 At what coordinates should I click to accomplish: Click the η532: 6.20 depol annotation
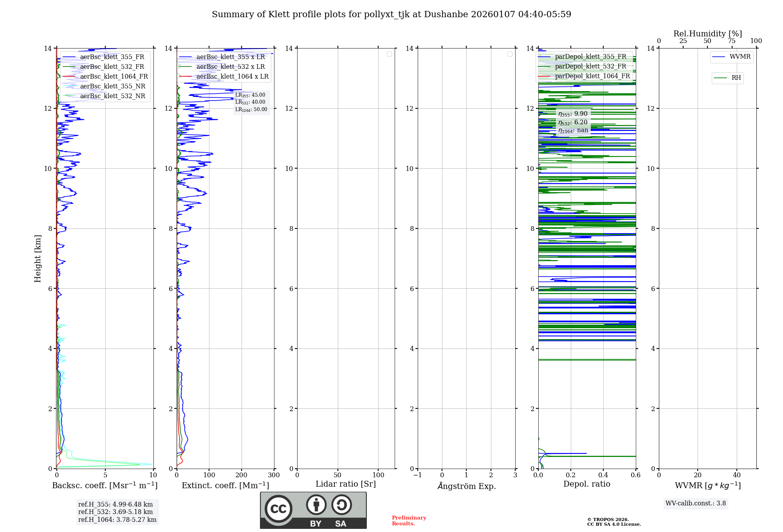pyautogui.click(x=573, y=122)
